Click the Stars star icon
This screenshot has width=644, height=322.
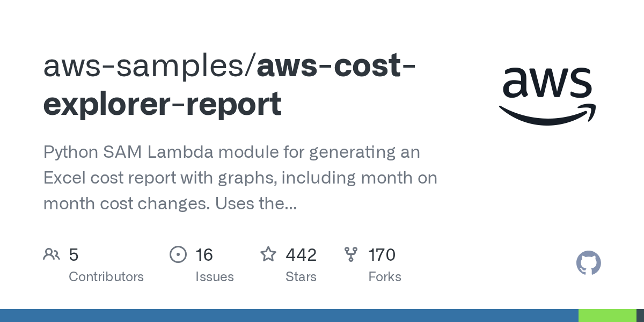click(x=268, y=254)
